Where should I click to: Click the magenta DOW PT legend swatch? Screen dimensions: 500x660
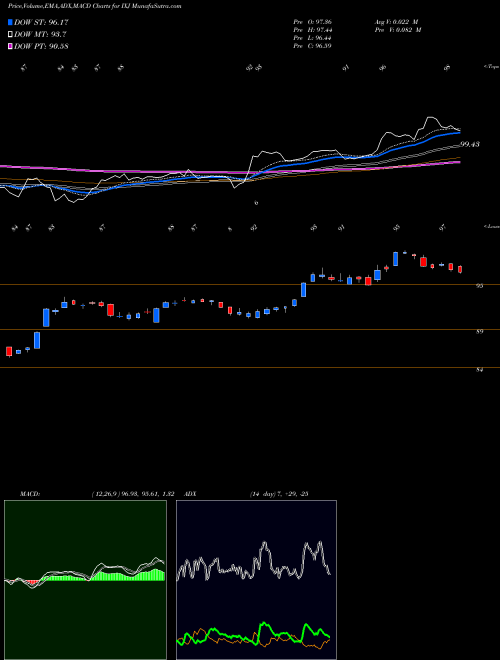point(10,46)
